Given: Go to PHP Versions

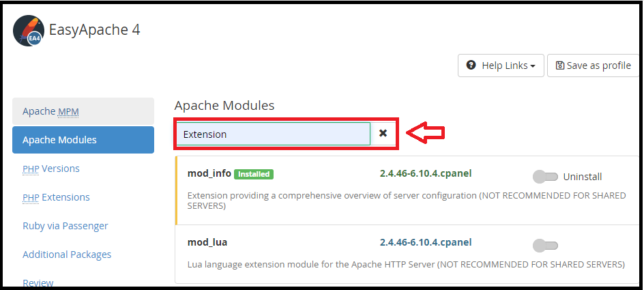Looking at the screenshot, I should [51, 169].
